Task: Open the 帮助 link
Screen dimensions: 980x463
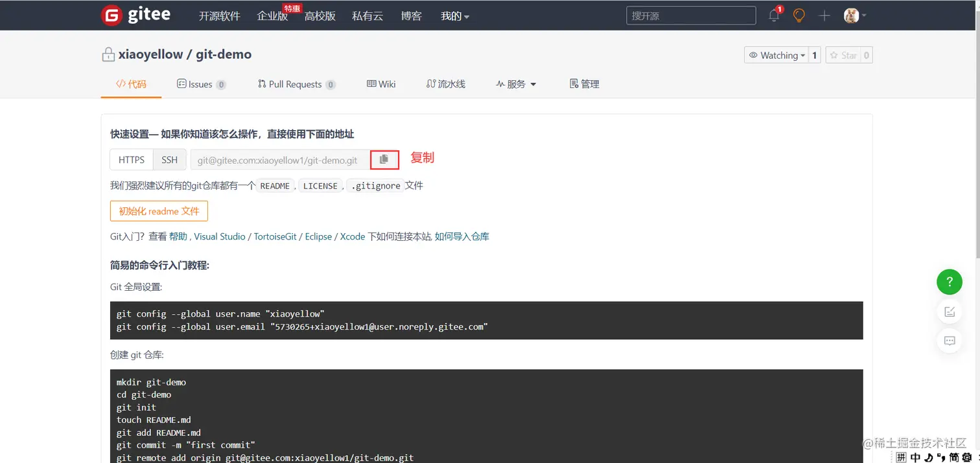Action: [178, 236]
